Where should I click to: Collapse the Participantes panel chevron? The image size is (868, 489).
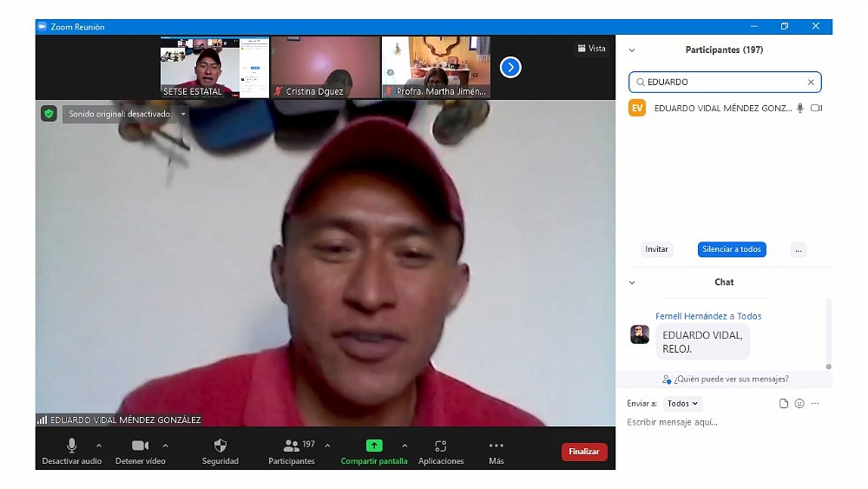pyautogui.click(x=632, y=50)
